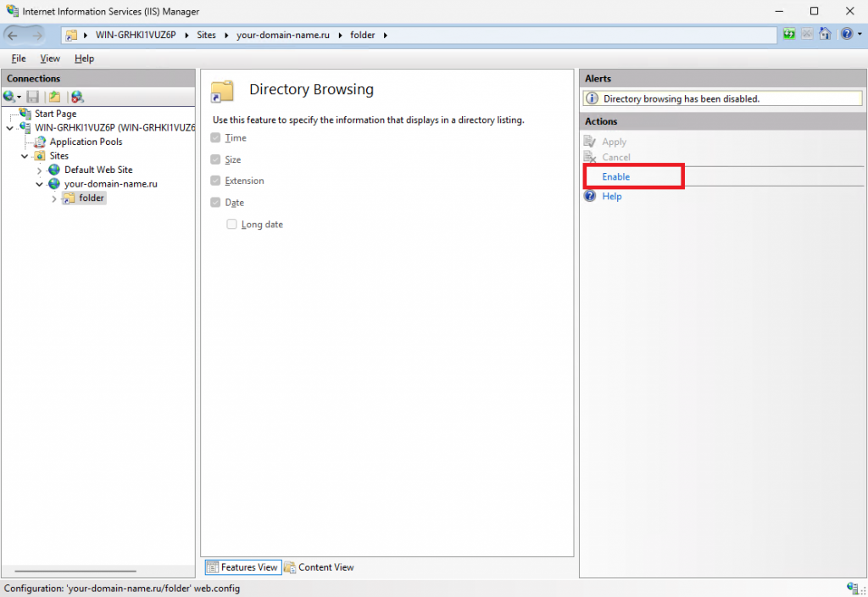Click the 'Directory browsing has been disabled.' alert
Viewport: 868px width, 597px height.
click(722, 98)
